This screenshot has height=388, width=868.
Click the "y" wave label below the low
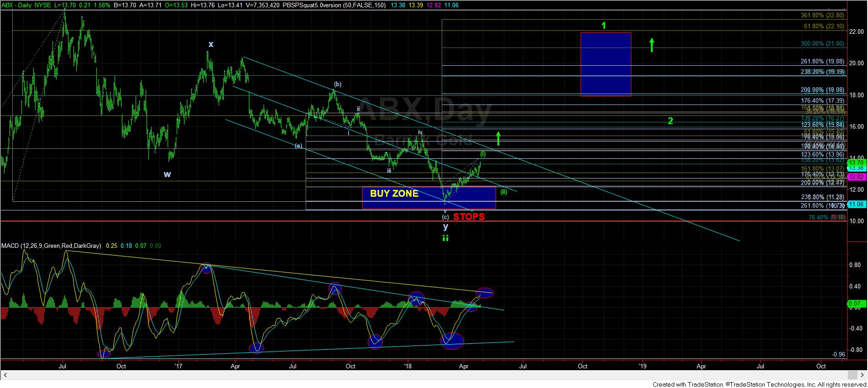point(445,226)
